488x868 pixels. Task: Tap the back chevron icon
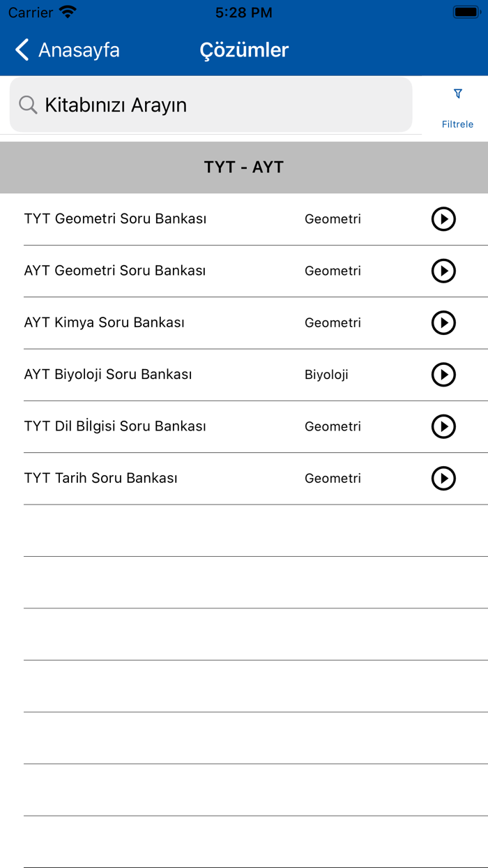point(21,50)
